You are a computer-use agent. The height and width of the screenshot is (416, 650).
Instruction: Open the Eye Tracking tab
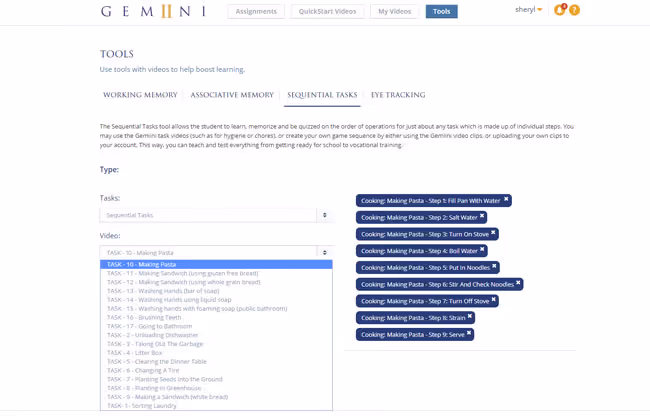pyautogui.click(x=398, y=95)
